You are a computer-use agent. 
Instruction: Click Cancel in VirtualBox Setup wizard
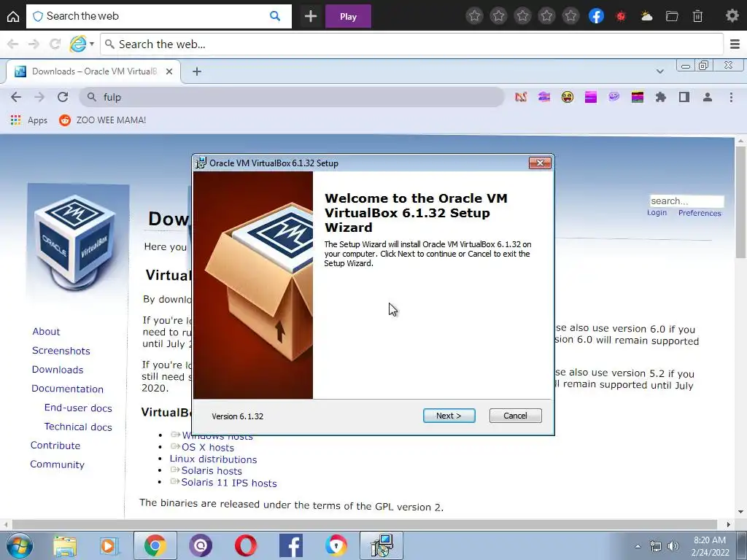tap(516, 416)
